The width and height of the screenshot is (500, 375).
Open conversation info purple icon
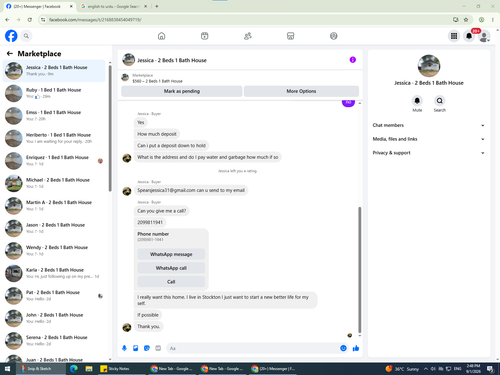(x=353, y=60)
